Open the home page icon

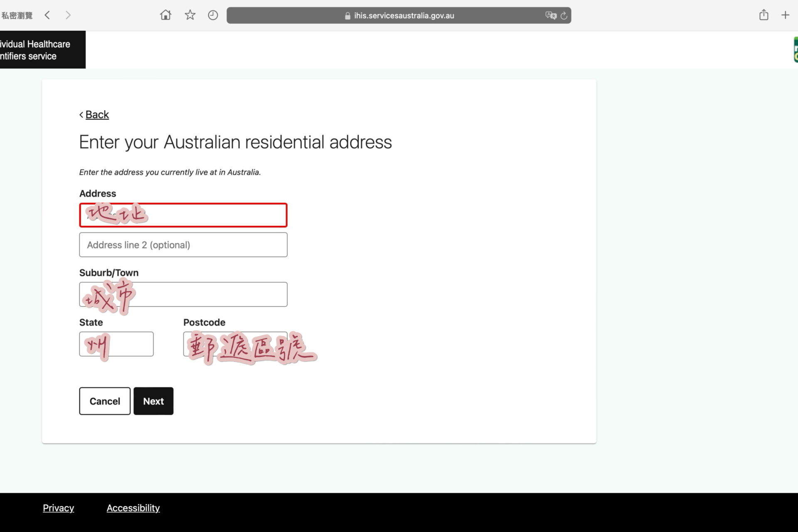coord(165,15)
